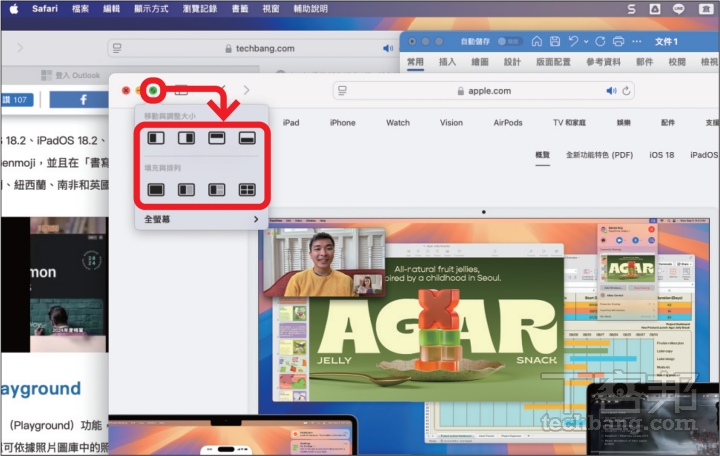Viewport: 720px width, 456px height.
Task: Select the 參考資料 ribbon tab in Word
Action: point(603,62)
